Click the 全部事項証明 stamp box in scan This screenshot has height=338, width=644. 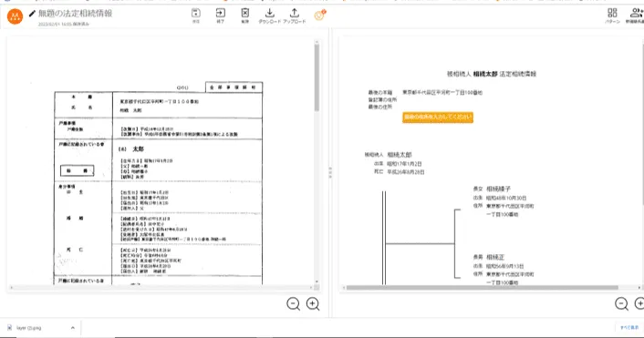(234, 87)
